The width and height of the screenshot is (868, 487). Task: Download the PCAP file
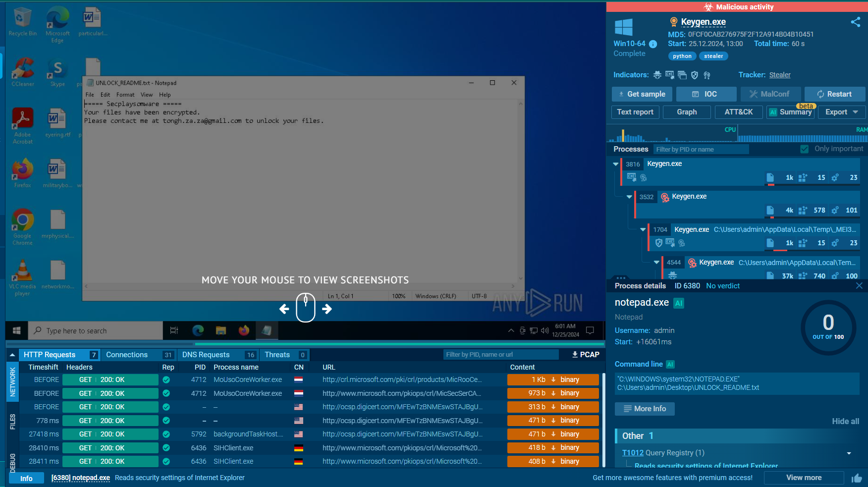[586, 355]
